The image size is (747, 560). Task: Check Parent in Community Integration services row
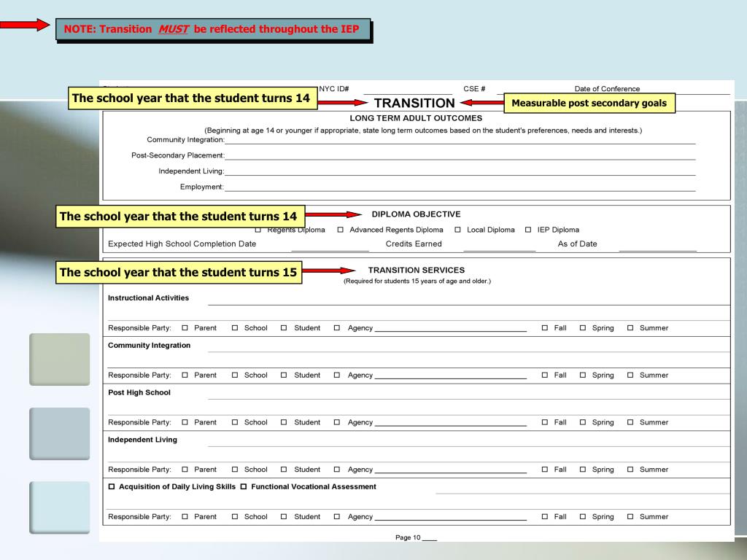click(x=185, y=375)
